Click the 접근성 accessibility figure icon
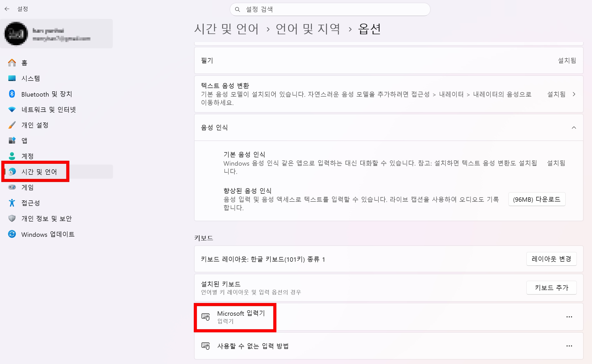The width and height of the screenshot is (592, 364). [12, 203]
